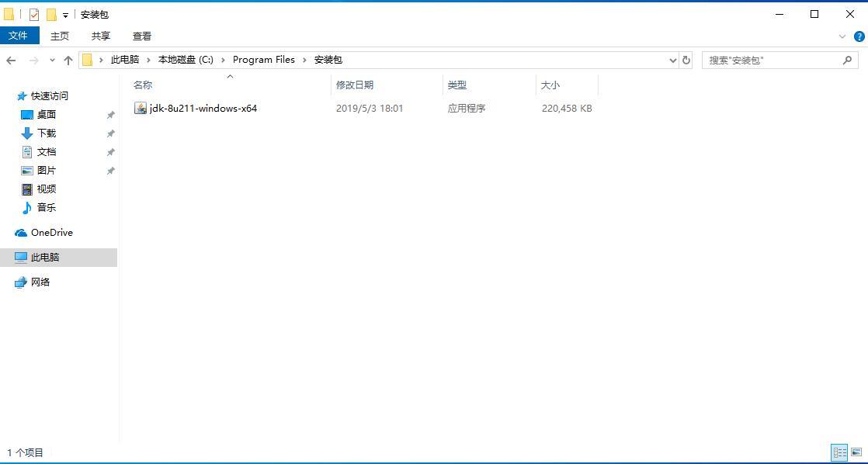The width and height of the screenshot is (868, 464).
Task: Click the 2019/5/3 18:01 date cell
Action: coord(370,109)
